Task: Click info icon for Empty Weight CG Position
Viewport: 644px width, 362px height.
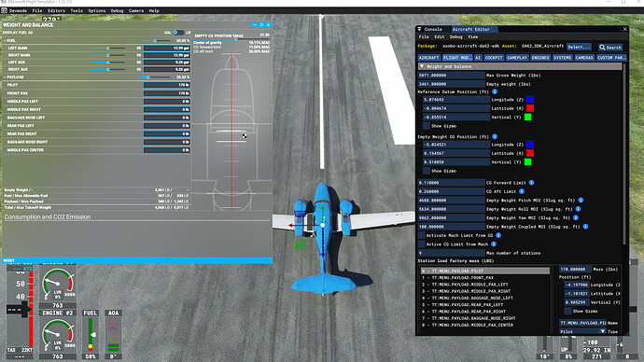Action: click(495, 136)
